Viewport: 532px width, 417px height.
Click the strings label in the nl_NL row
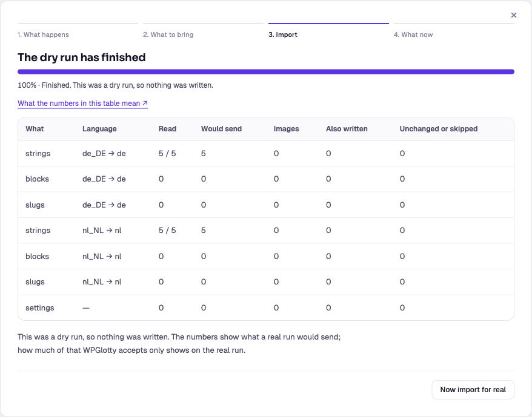38,231
